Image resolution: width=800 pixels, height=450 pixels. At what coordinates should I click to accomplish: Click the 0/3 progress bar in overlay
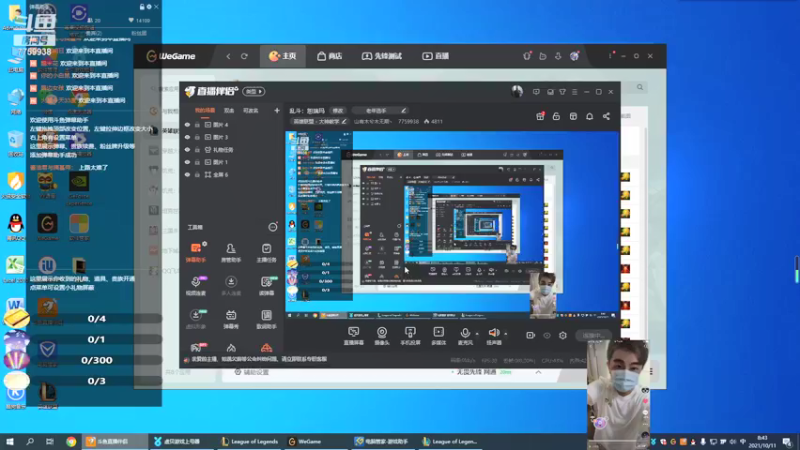pyautogui.click(x=96, y=381)
